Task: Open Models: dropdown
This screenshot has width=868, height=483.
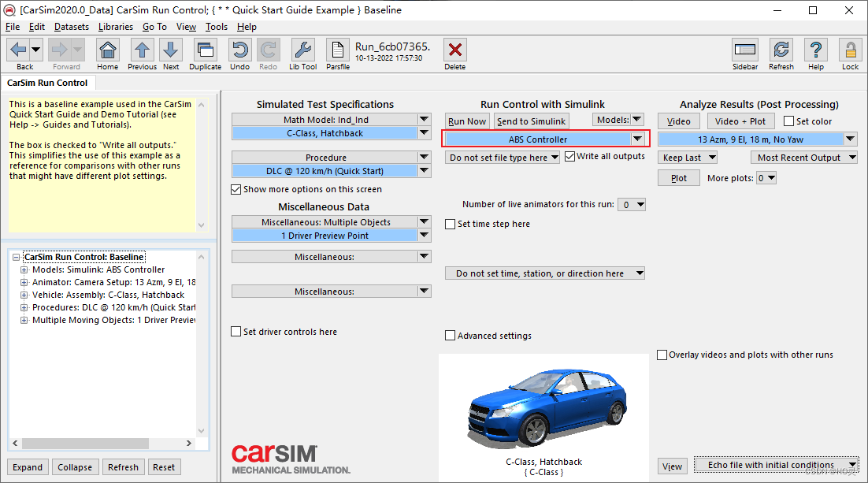Action: [x=618, y=120]
